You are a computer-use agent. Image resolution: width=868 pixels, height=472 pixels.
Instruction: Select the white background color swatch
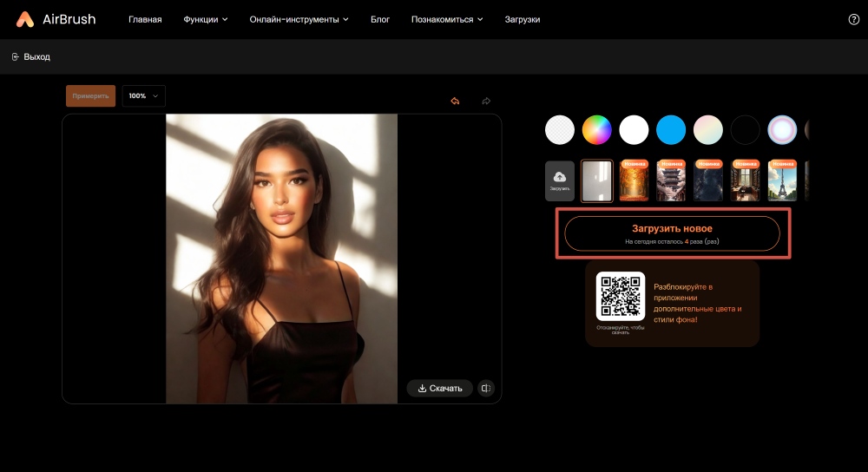(634, 130)
